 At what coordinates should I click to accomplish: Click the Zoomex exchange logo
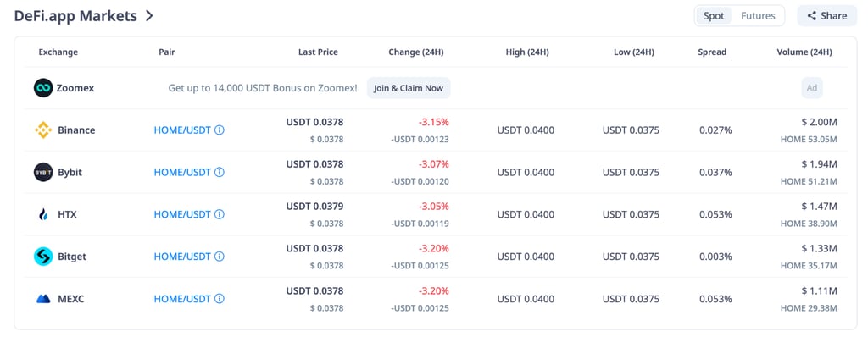pos(43,88)
